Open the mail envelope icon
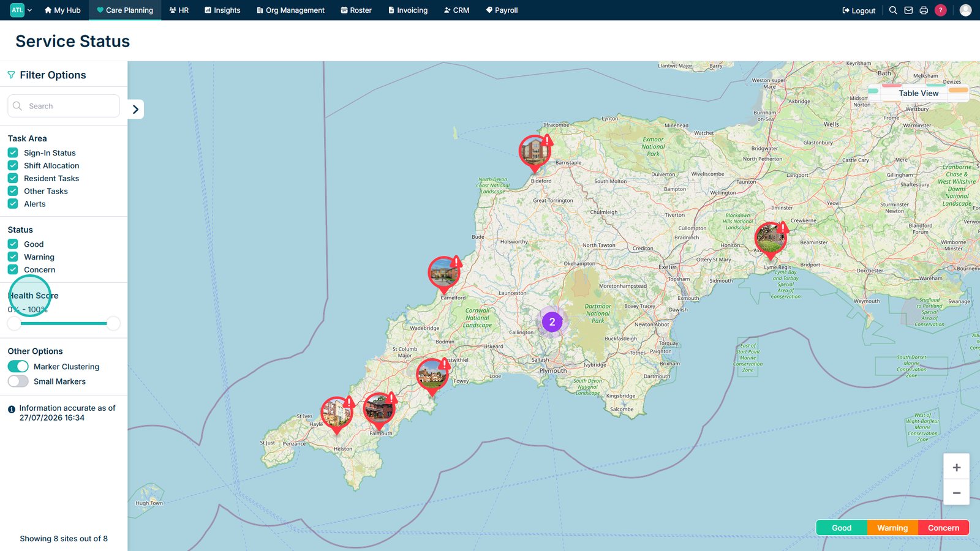The image size is (980, 551). tap(908, 10)
